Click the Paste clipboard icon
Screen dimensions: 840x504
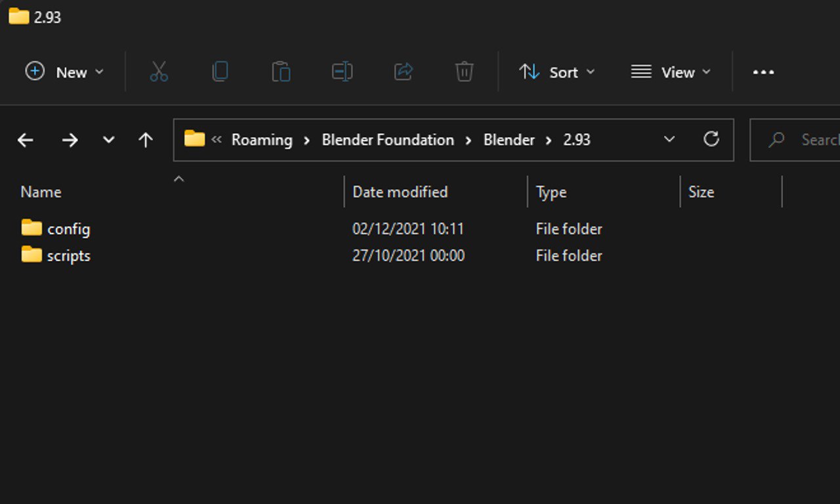281,72
